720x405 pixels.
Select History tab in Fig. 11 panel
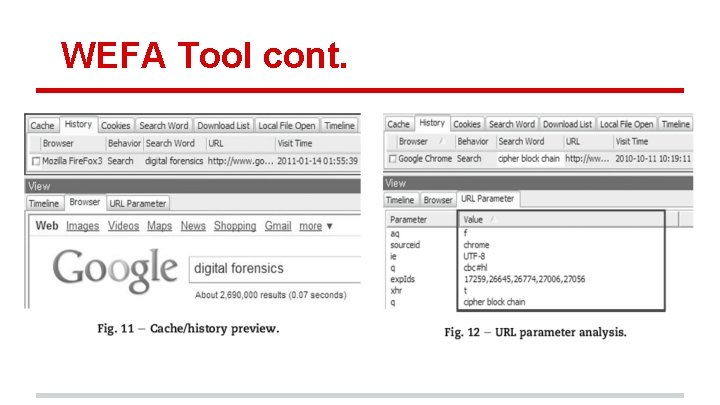(78, 124)
